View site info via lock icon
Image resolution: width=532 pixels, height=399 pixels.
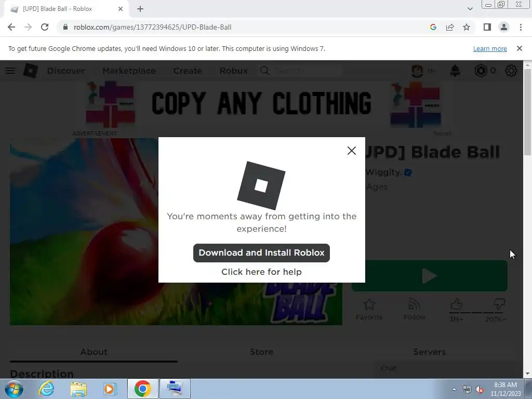point(65,27)
